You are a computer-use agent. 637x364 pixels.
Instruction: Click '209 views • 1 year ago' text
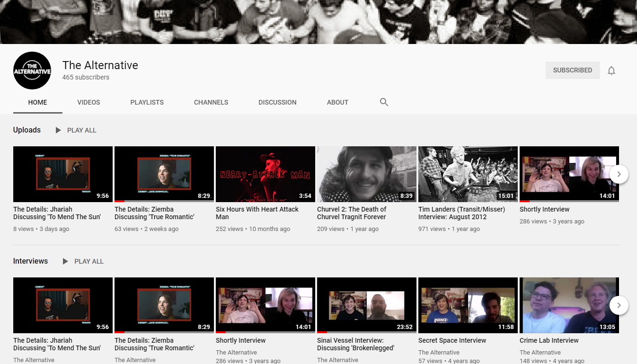point(348,229)
